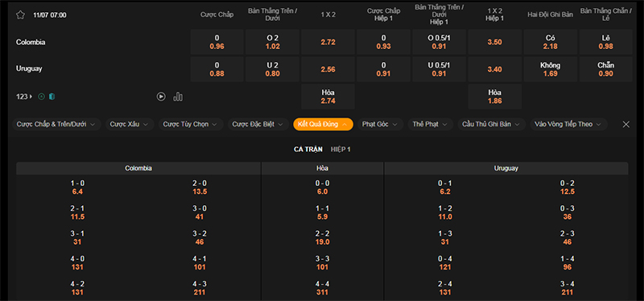Click the match date 11/07 07:00
This screenshot has width=644, height=301.
pyautogui.click(x=50, y=15)
